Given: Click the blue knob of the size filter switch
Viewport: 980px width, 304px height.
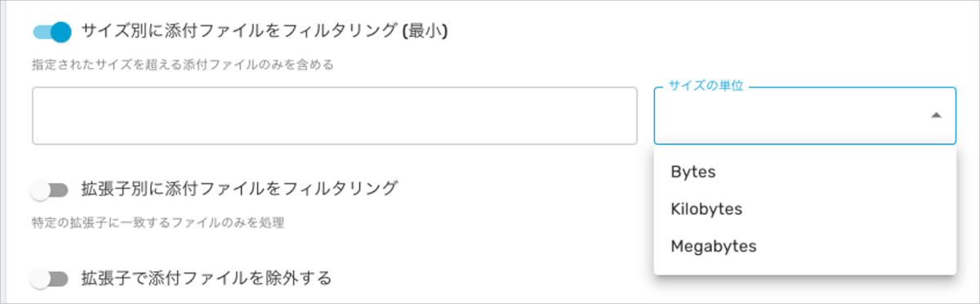Looking at the screenshot, I should 62,32.
